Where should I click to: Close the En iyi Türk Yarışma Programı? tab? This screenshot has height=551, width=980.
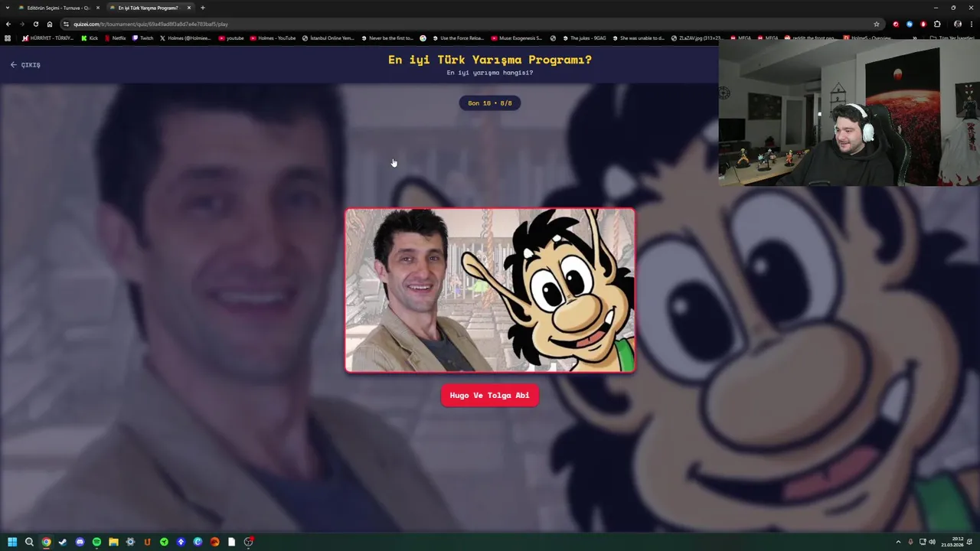[x=189, y=8]
